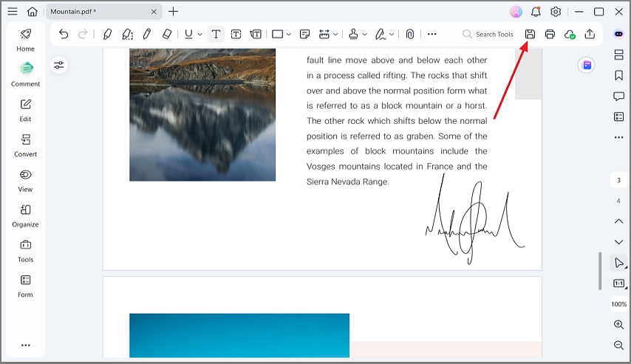
Task: Open the comments panel
Action: point(618,96)
